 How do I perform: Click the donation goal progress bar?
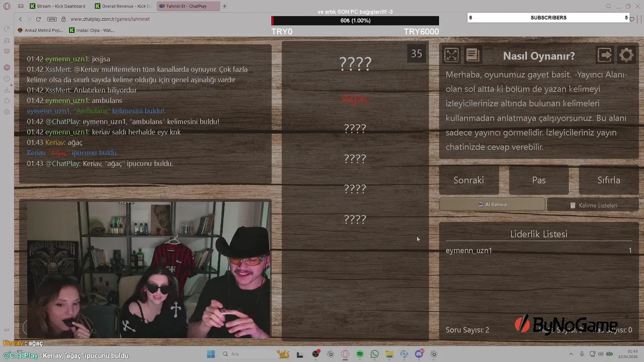[x=355, y=21]
